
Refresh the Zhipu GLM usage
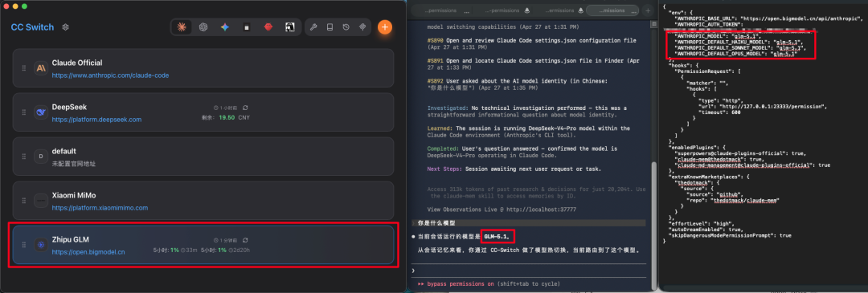click(245, 241)
